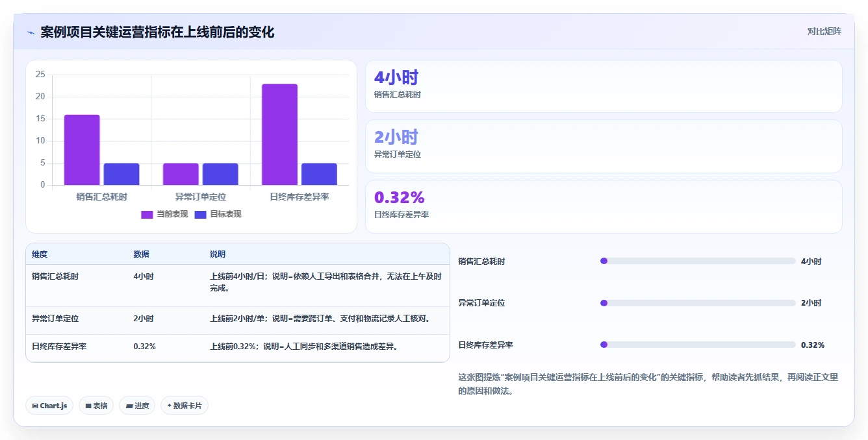Click 日终库存差异率 progress row label
This screenshot has width=868, height=440.
(485, 345)
